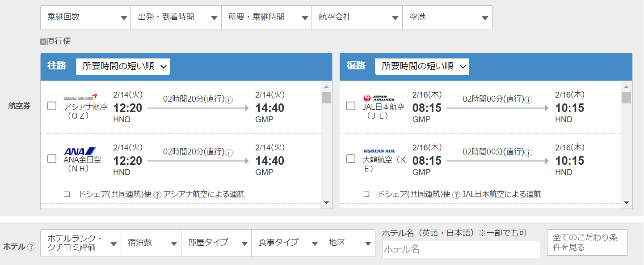Image resolution: width=644 pixels, height=265 pixels.
Task: Expand the 航空会社 filter dropdown
Action: (357, 17)
